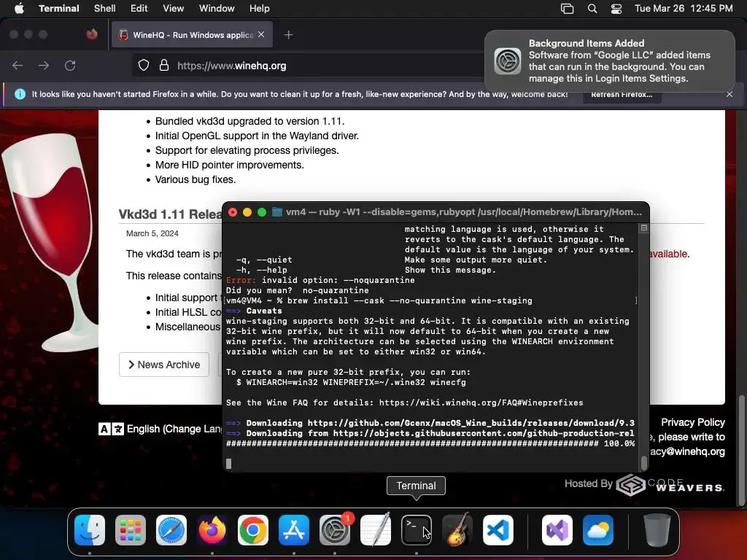Viewport: 747px width, 560px height.
Task: Click the Terminal title folder proxy icon
Action: tap(276, 212)
